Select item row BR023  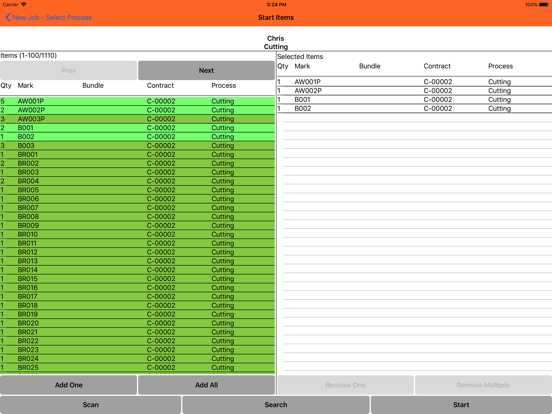tap(137, 350)
